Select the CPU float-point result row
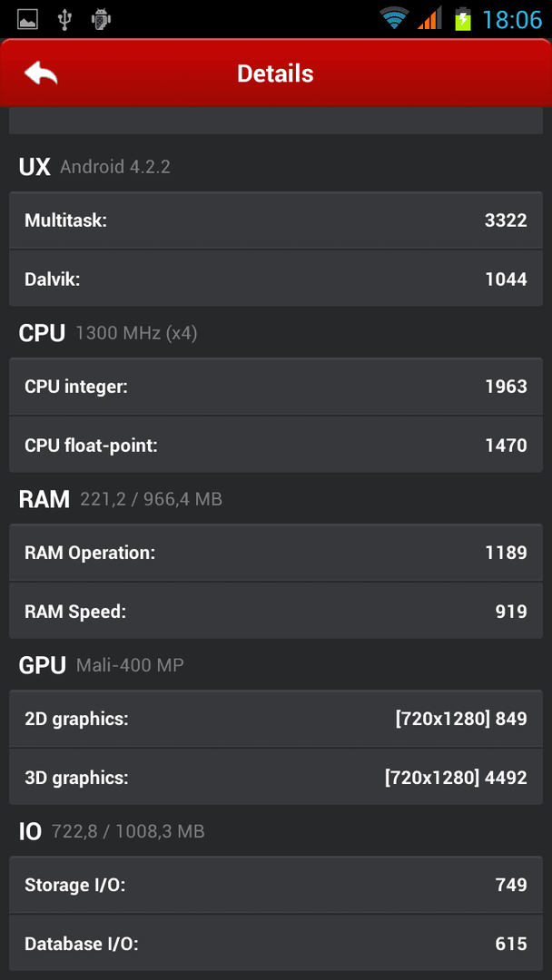The image size is (552, 980). coord(276,445)
